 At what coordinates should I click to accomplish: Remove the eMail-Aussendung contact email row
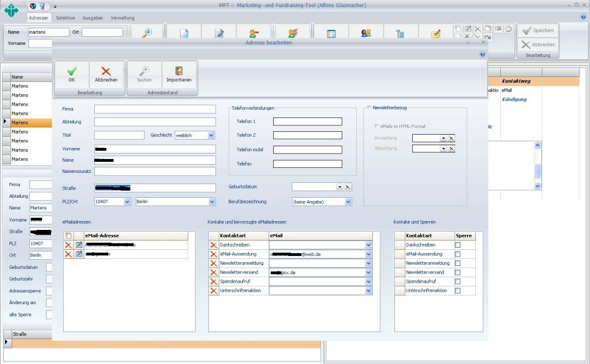(214, 254)
